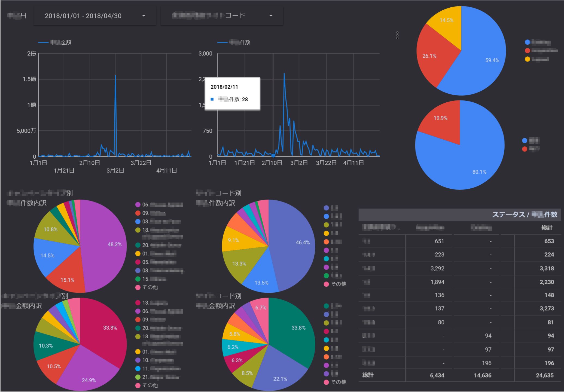Screen dimensions: 564x392
Task: Open the three-dot chart options menu
Action: click(397, 35)
